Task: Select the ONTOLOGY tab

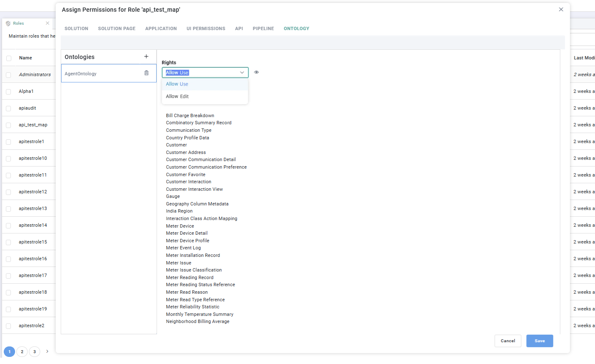Action: coord(296,28)
